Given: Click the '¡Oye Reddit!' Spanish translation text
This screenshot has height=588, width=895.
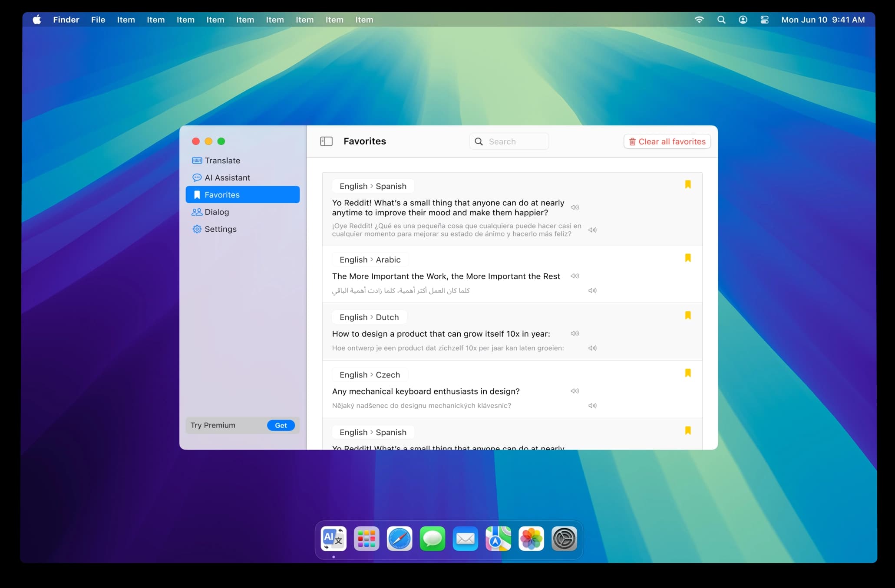Looking at the screenshot, I should pos(456,230).
